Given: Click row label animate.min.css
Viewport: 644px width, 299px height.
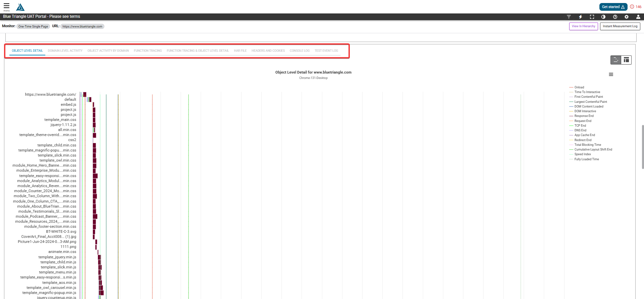Looking at the screenshot, I should click(62, 252).
